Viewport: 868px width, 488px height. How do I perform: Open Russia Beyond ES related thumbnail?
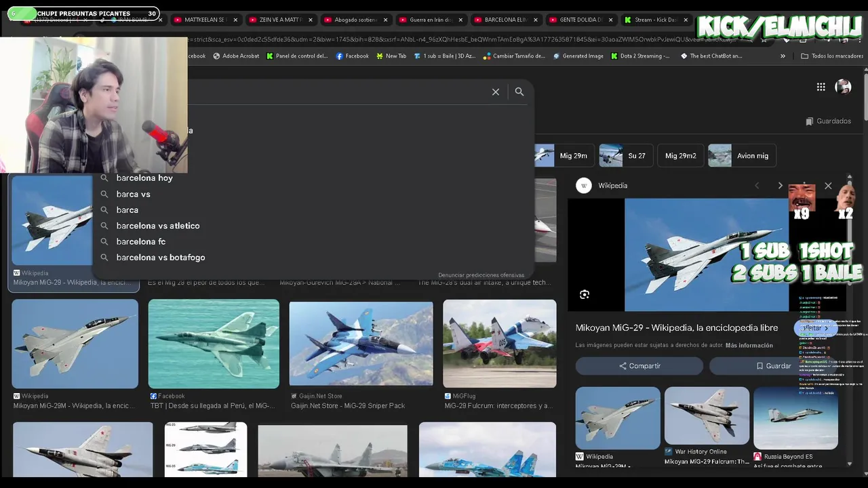click(x=795, y=418)
